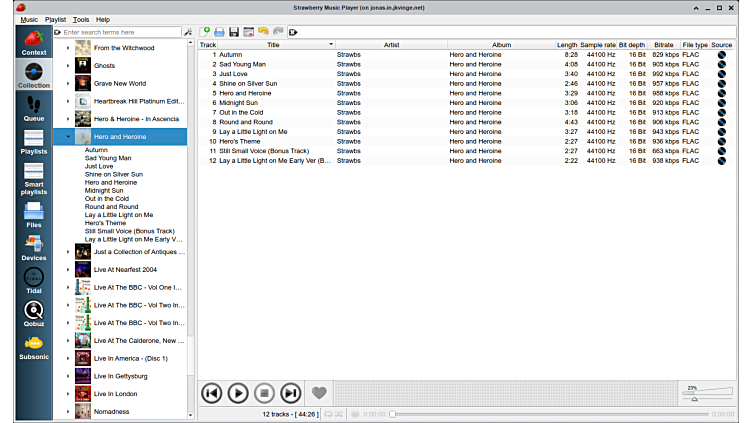Viewport: 752px width, 423px height.
Task: Collapse the Hero and Heroine album
Action: [68, 136]
